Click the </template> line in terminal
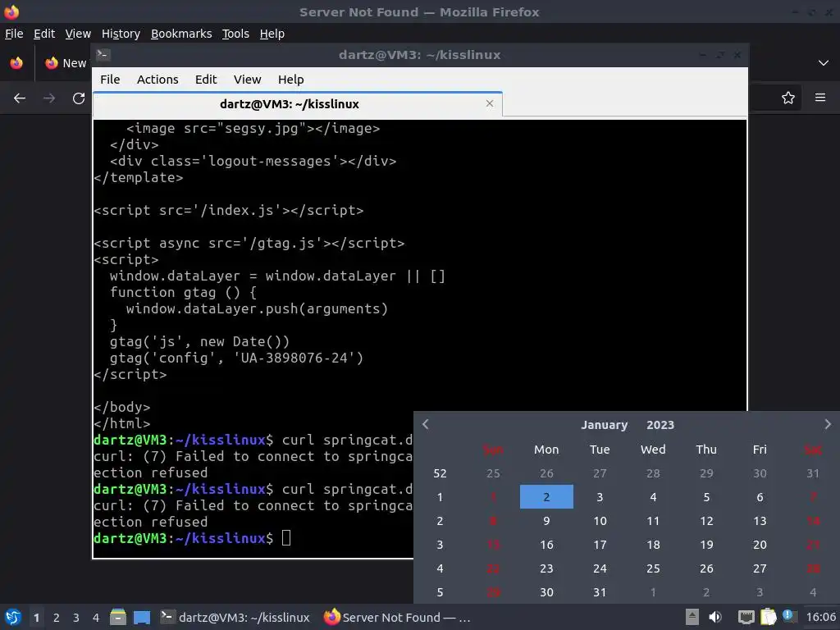Image resolution: width=840 pixels, height=630 pixels. click(138, 177)
